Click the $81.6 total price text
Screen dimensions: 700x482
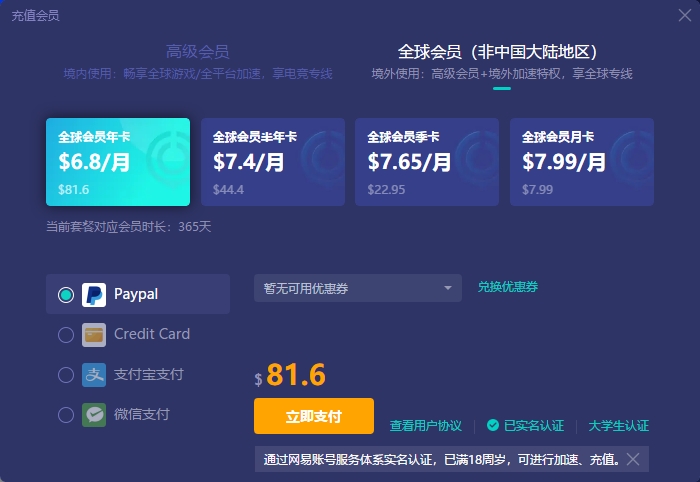[x=290, y=375]
